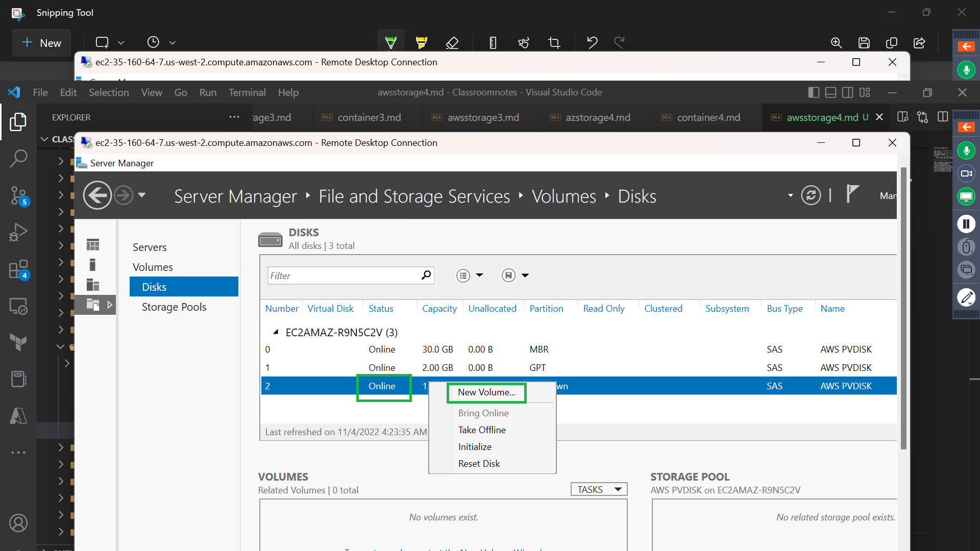The height and width of the screenshot is (551, 980).
Task: Open the snipping mode dropdown
Action: click(x=121, y=42)
